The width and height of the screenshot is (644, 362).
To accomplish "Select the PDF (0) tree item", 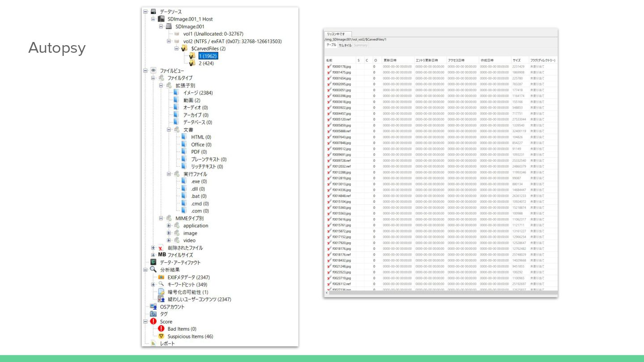I will pyautogui.click(x=200, y=152).
